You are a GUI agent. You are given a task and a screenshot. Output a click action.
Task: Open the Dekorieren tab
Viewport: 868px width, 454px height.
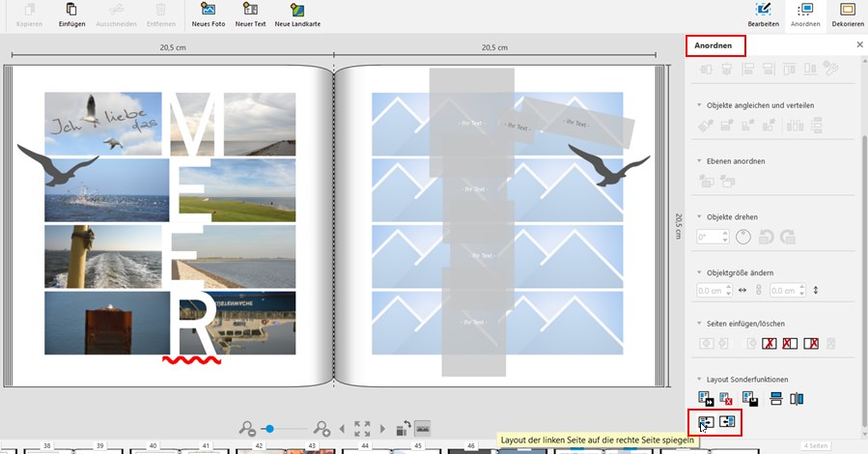click(x=848, y=14)
